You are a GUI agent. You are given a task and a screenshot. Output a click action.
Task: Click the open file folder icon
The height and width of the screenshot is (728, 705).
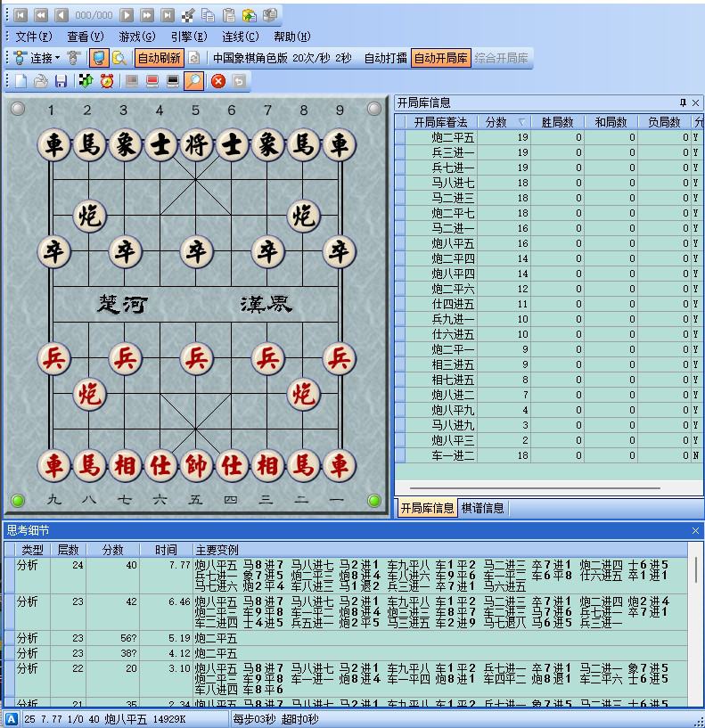click(41, 81)
